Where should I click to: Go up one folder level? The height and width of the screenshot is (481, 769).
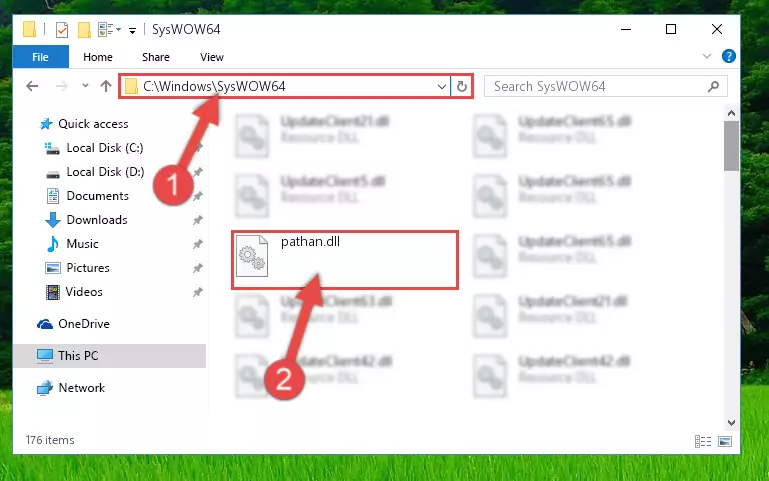[x=106, y=86]
